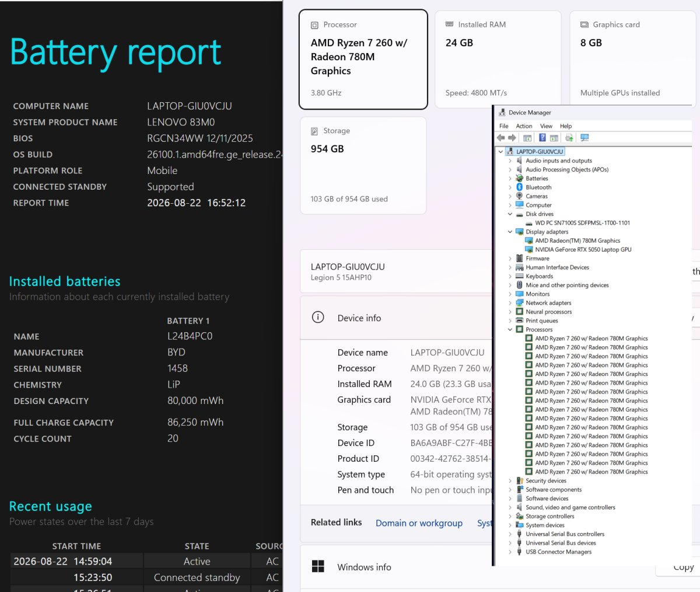Select Universal Serial Bus devices tree label
The height and width of the screenshot is (592, 700).
pyautogui.click(x=561, y=543)
